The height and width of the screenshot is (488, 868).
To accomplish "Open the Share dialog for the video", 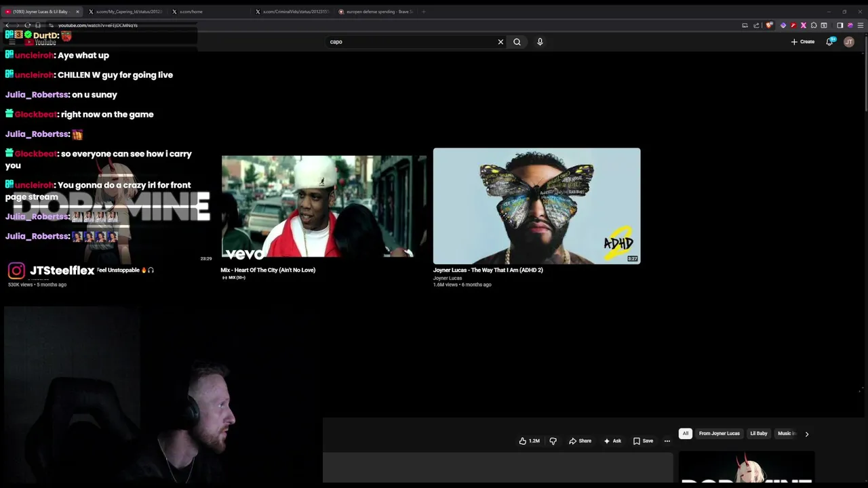I will tap(580, 441).
